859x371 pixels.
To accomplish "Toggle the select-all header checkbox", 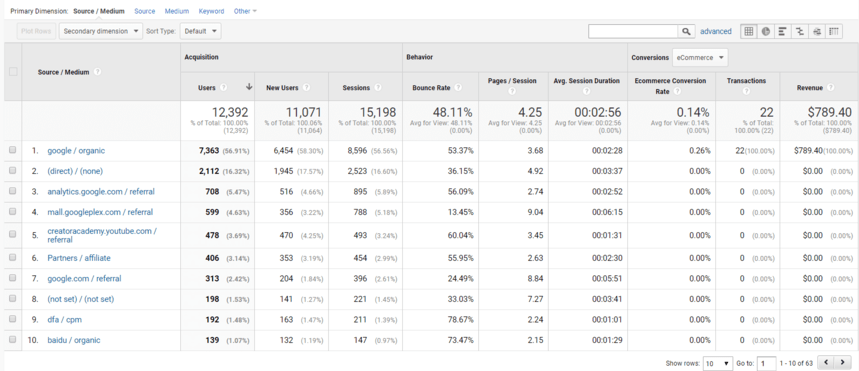I will 13,71.
